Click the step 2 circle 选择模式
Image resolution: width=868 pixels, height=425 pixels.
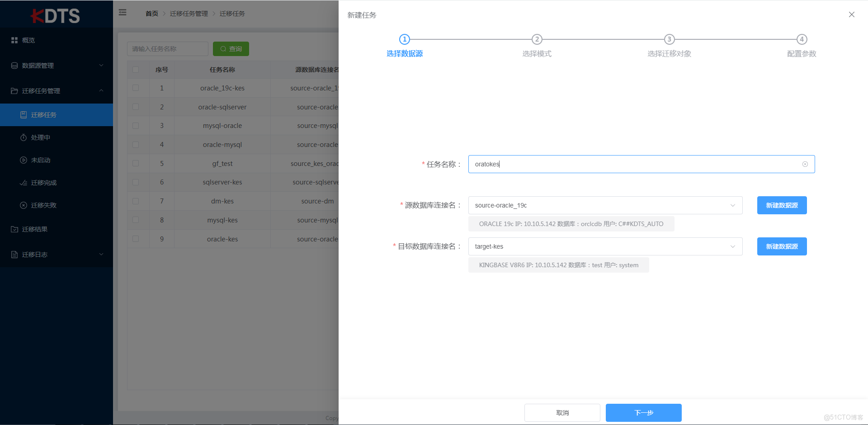coord(537,39)
